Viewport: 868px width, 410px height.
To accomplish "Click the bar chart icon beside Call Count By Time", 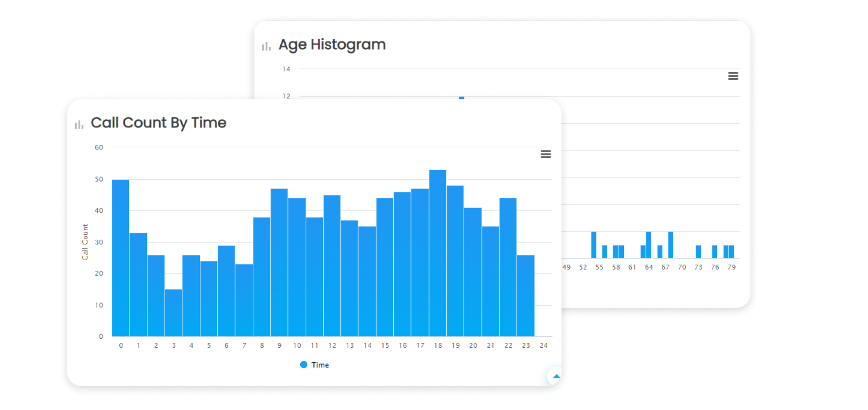I will tap(79, 125).
